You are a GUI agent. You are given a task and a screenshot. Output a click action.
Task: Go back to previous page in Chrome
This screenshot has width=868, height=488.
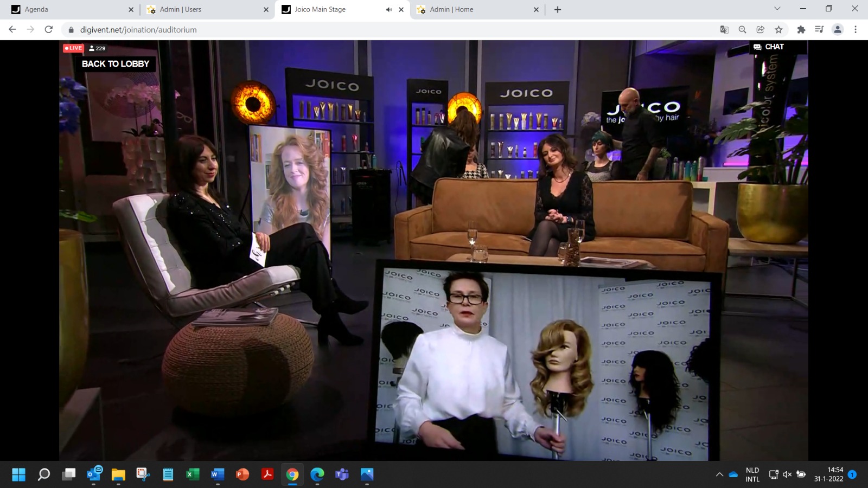click(x=12, y=29)
